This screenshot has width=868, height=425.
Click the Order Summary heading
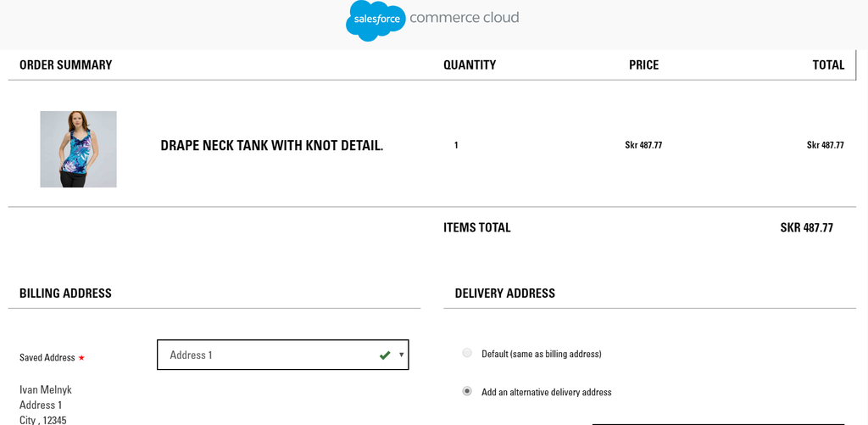click(x=65, y=65)
